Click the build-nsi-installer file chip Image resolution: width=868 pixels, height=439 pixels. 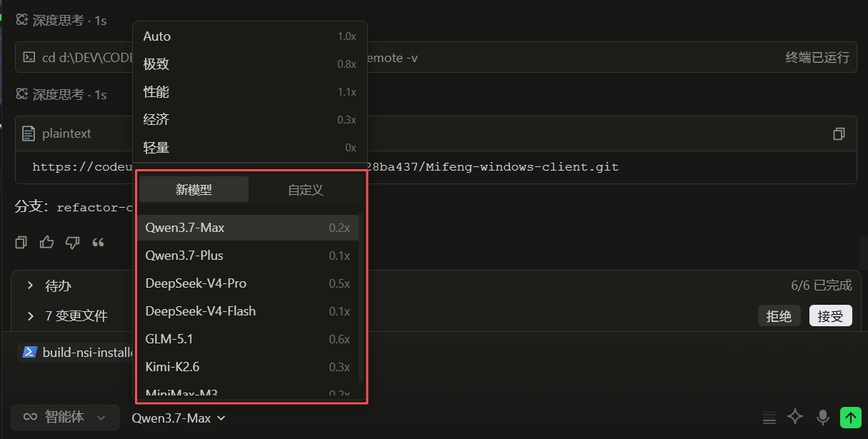pos(77,352)
